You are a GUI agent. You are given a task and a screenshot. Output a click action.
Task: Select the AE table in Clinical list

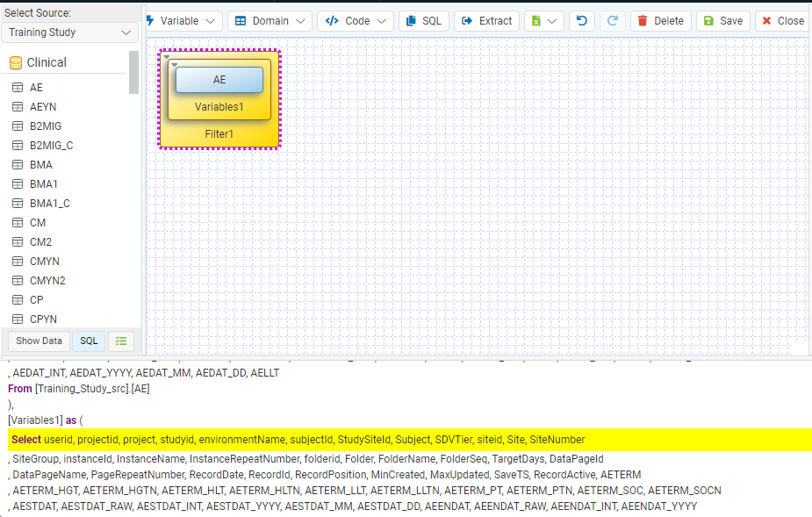pyautogui.click(x=36, y=88)
